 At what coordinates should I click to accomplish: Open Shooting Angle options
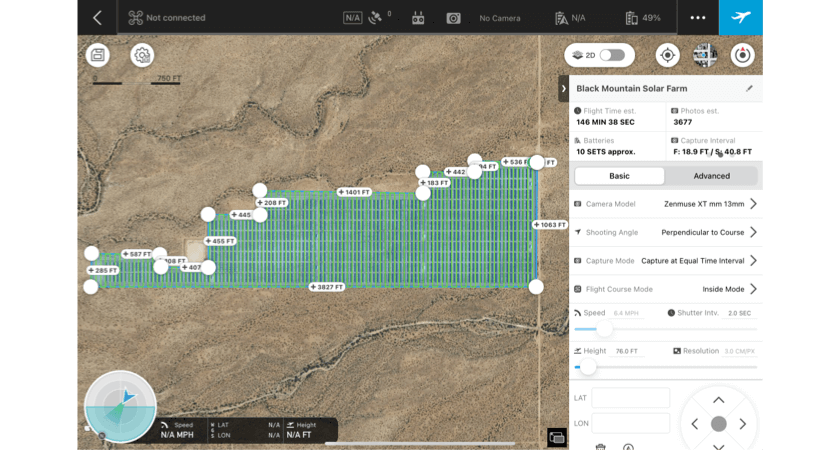point(665,232)
